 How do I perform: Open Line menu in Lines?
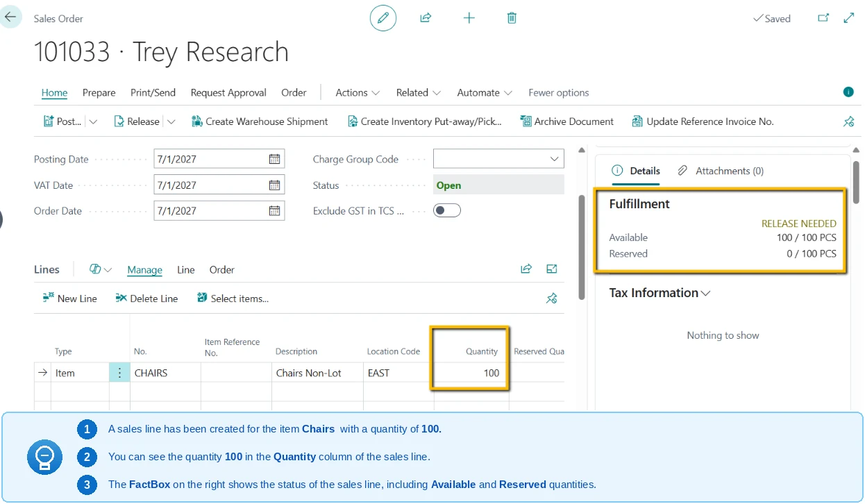pyautogui.click(x=186, y=269)
